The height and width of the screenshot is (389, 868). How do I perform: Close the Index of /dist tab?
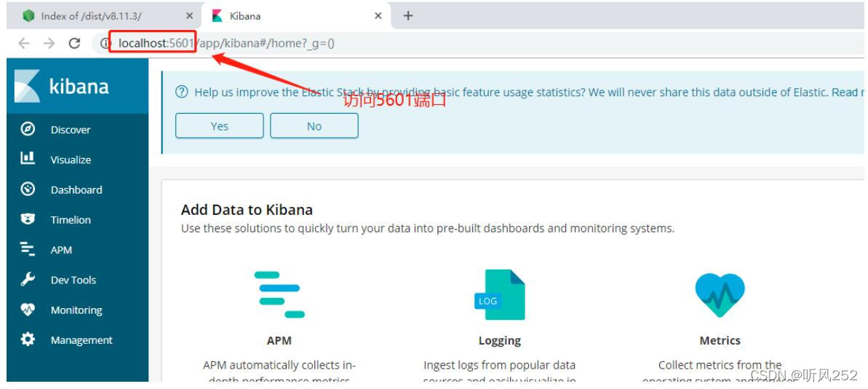(x=189, y=16)
